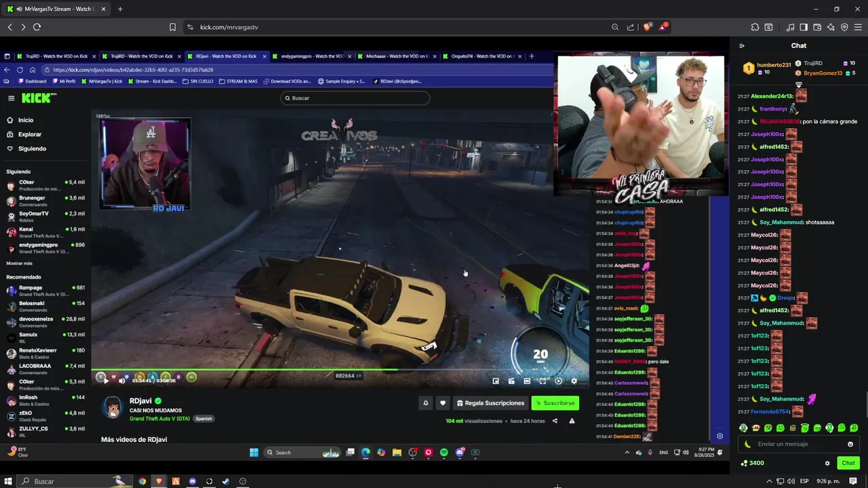Open the STREAM & MAS bookmark folder
This screenshot has height=488, width=868.
[x=238, y=81]
